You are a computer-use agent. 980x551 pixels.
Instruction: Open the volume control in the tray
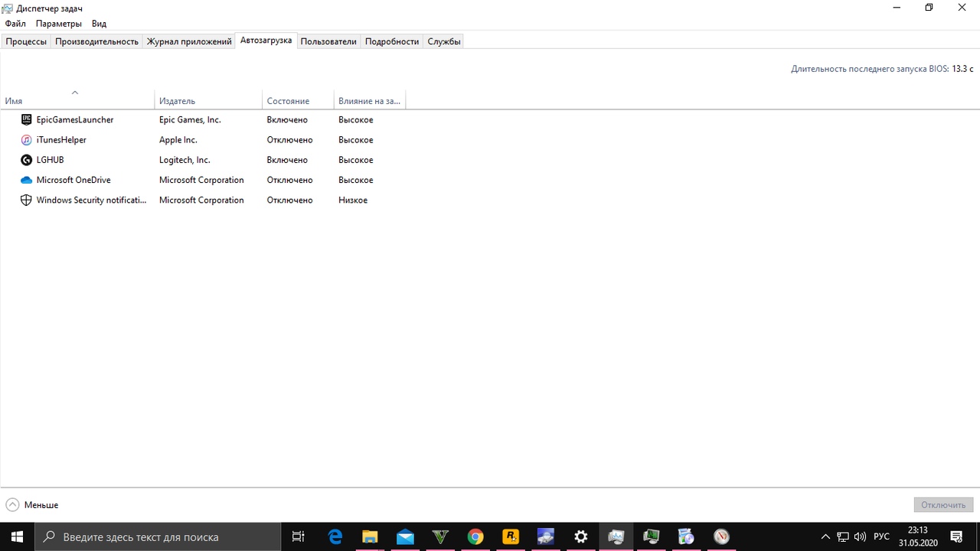(860, 536)
